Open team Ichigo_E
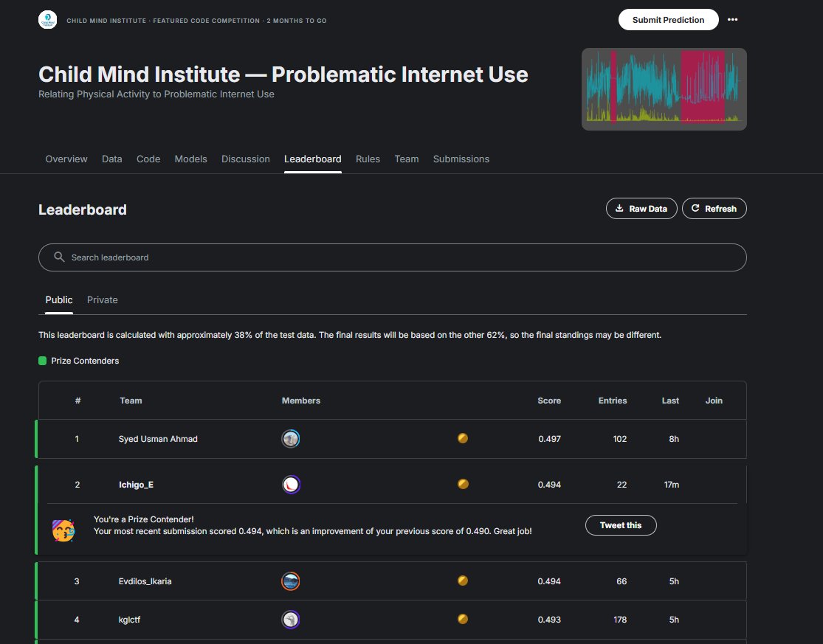Image resolution: width=823 pixels, height=644 pixels. click(137, 485)
